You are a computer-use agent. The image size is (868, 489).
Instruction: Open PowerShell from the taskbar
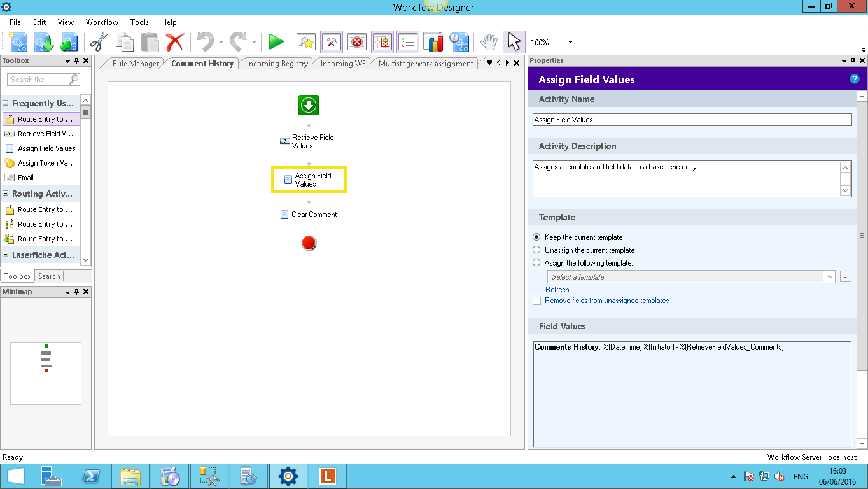92,476
